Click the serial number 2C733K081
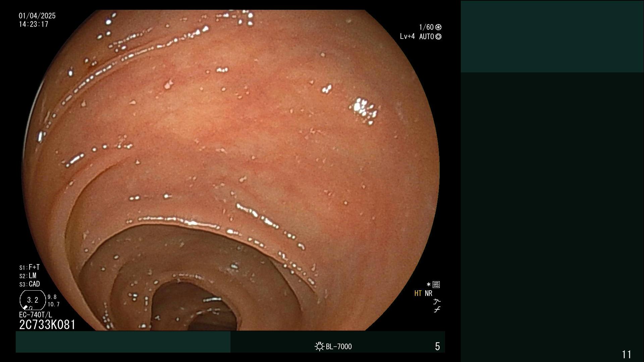 [x=47, y=325]
